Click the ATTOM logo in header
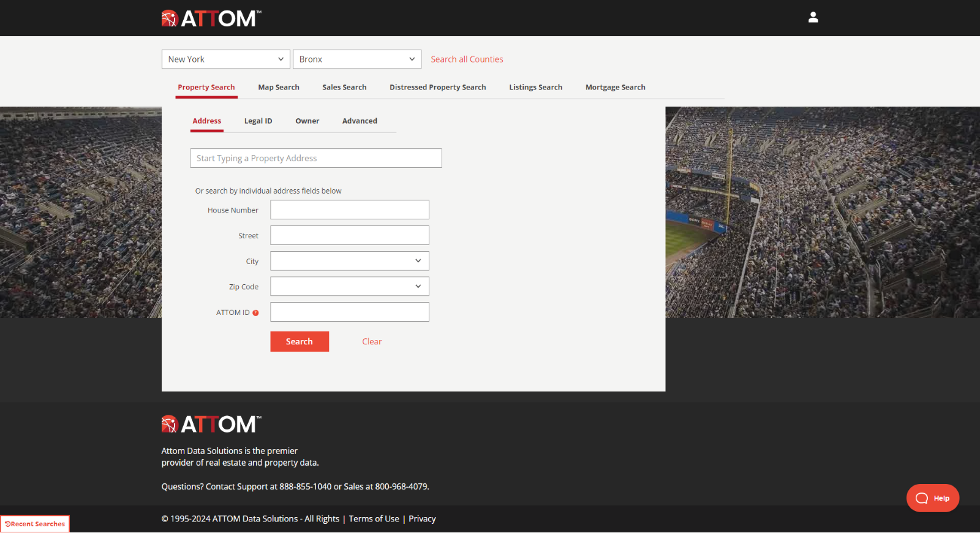 coord(211,18)
